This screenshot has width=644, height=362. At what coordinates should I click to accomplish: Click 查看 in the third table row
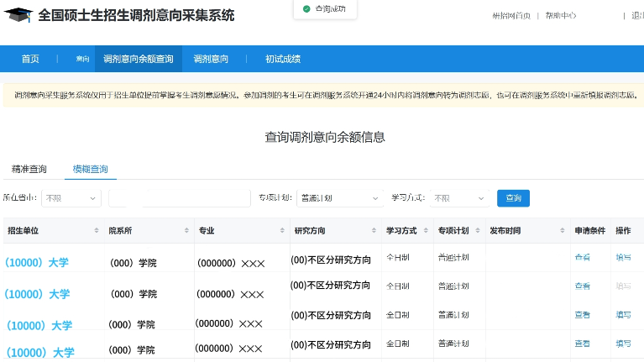point(583,315)
